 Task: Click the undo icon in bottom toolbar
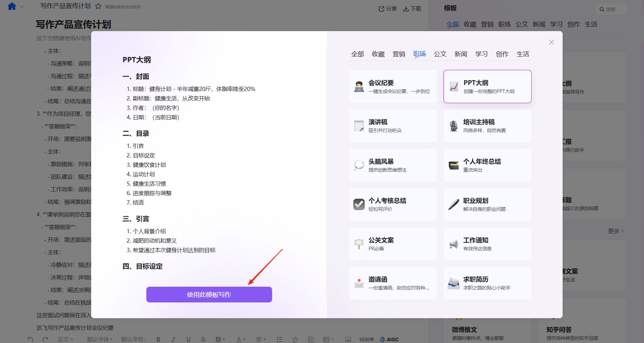click(x=30, y=339)
